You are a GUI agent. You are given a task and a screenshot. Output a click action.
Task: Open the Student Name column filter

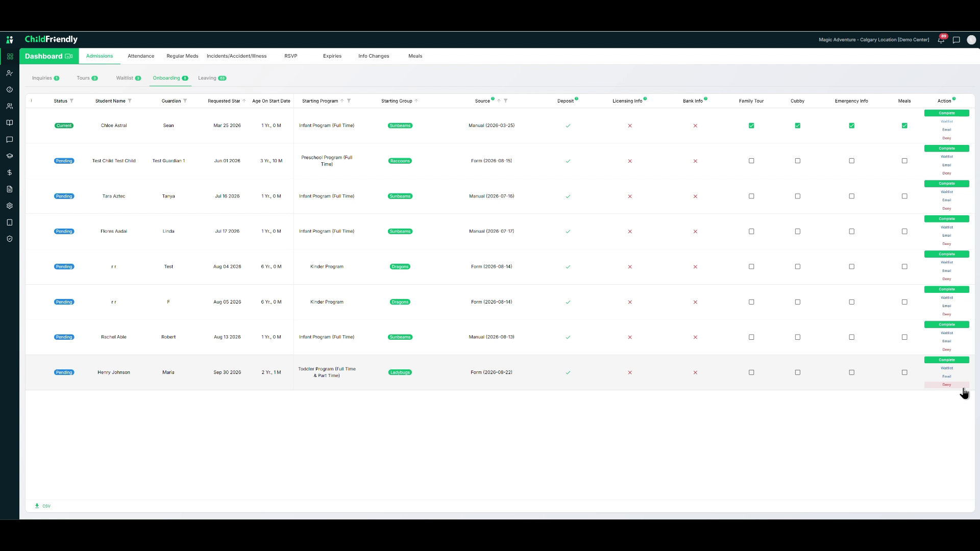coord(130,101)
